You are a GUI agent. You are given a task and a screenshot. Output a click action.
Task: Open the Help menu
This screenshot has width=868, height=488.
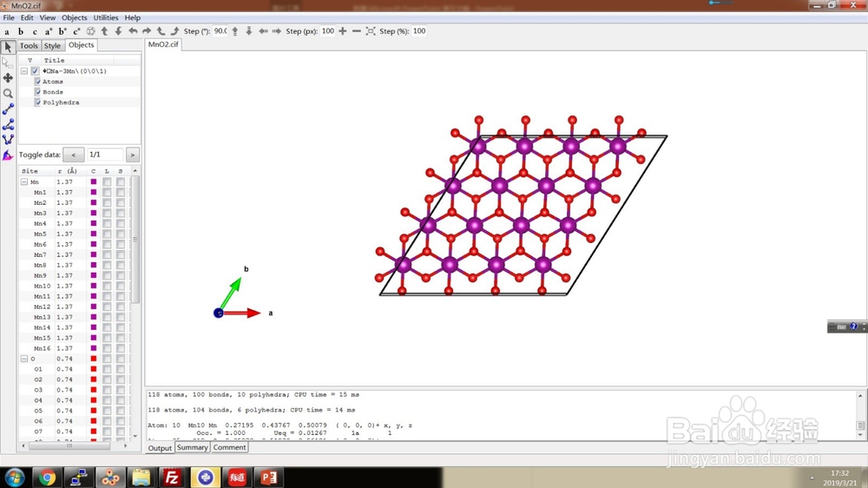(132, 17)
